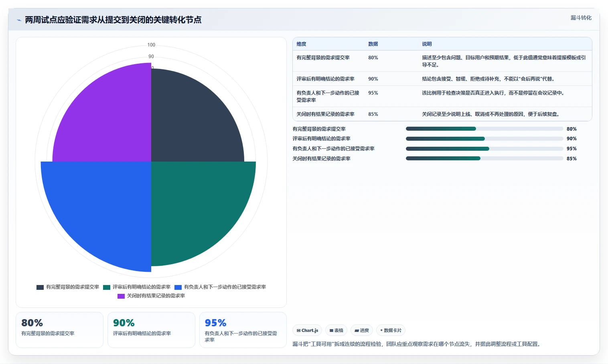Screen dimensions: 608x364
Task: Click the description starting 描述至少包含问题
Action: point(504,61)
